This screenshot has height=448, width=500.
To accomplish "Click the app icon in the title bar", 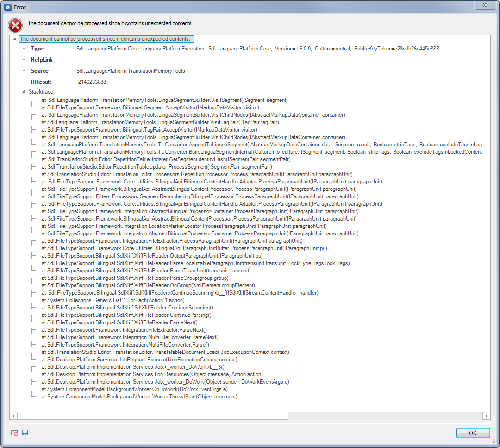I will coord(7,7).
